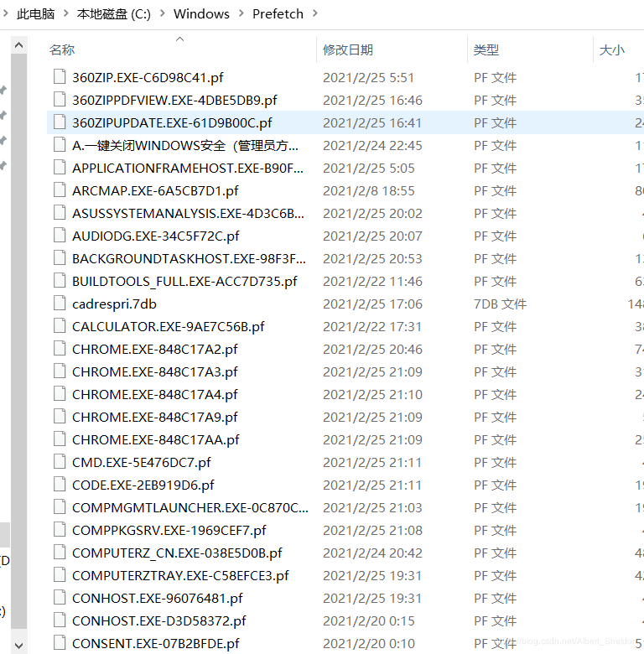This screenshot has width=644, height=654.
Task: Click the file icon of the ASUSSYSTEMANALYSIS.EXE row
Action: pos(60,213)
